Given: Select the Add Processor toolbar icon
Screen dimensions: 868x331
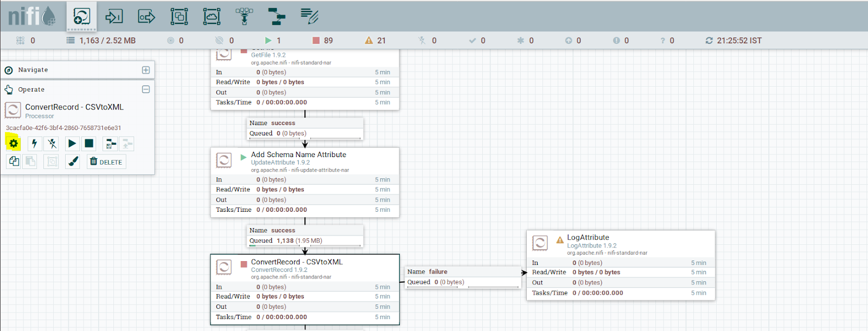Looking at the screenshot, I should 81,16.
